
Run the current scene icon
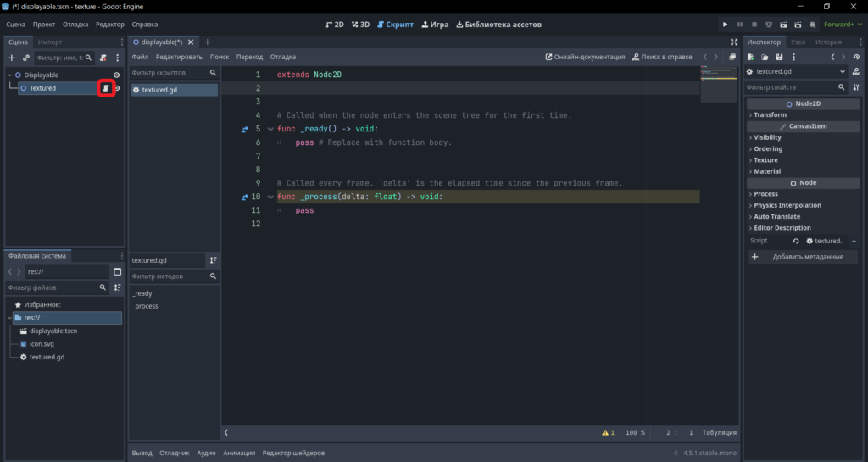[782, 25]
